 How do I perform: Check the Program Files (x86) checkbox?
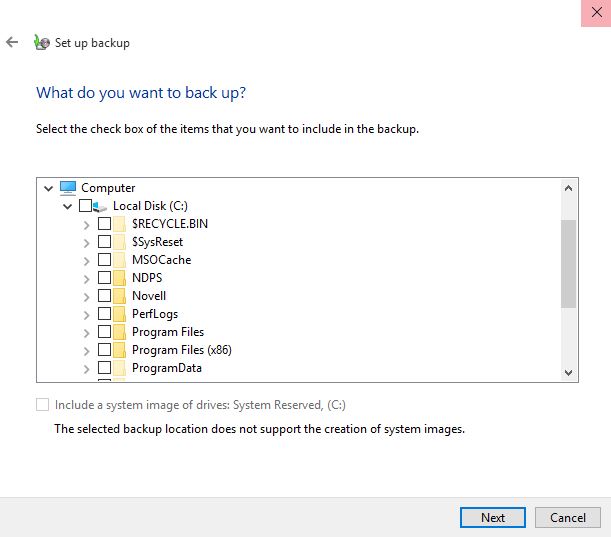[x=104, y=350]
